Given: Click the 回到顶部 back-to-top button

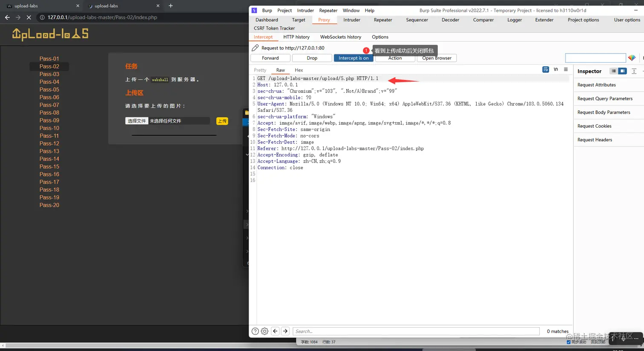Looking at the screenshot, I should tap(598, 342).
